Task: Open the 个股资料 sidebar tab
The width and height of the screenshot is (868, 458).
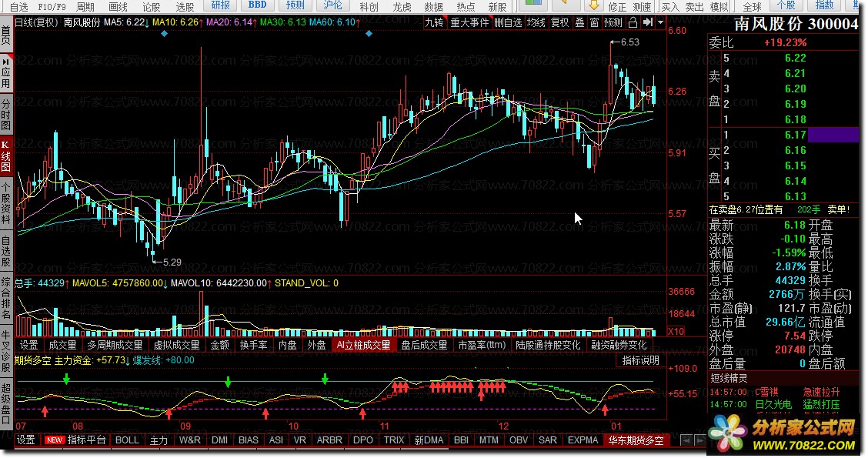Action: (x=6, y=203)
